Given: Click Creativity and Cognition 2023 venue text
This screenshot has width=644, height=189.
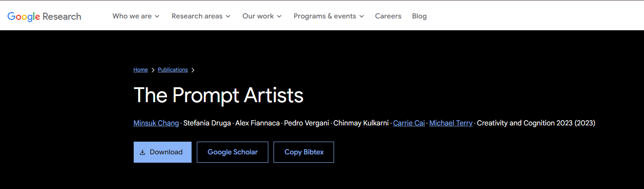Looking at the screenshot, I should click(x=536, y=123).
